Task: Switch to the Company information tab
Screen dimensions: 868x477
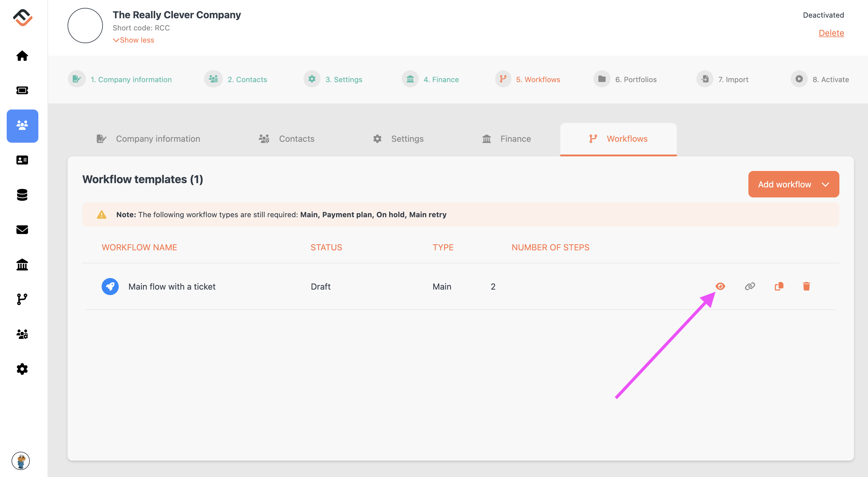Action: [148, 139]
